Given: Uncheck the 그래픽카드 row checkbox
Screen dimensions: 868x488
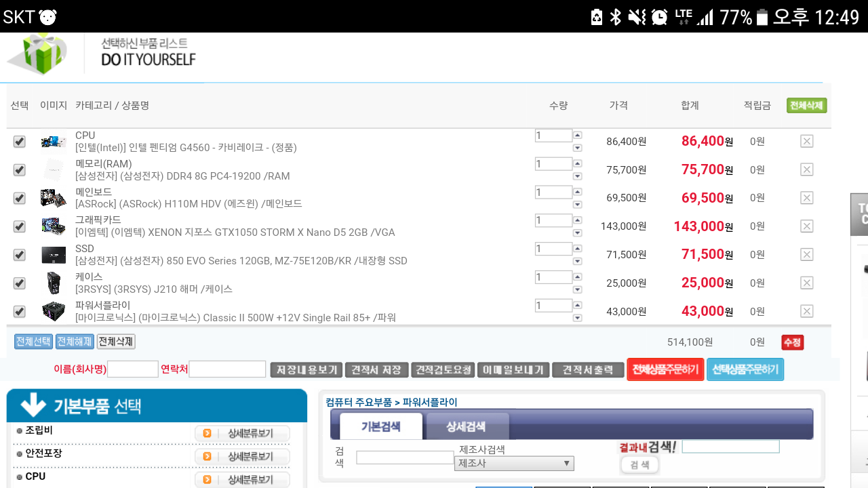Looking at the screenshot, I should [19, 226].
